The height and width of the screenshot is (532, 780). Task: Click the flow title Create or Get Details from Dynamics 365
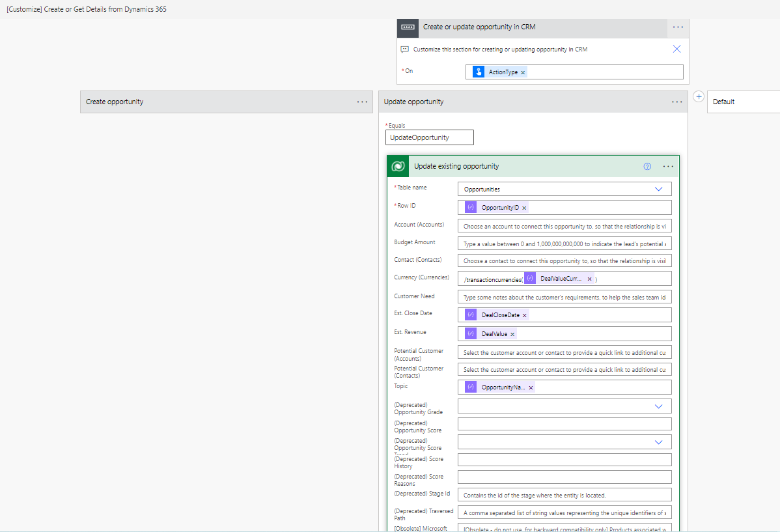click(x=87, y=10)
